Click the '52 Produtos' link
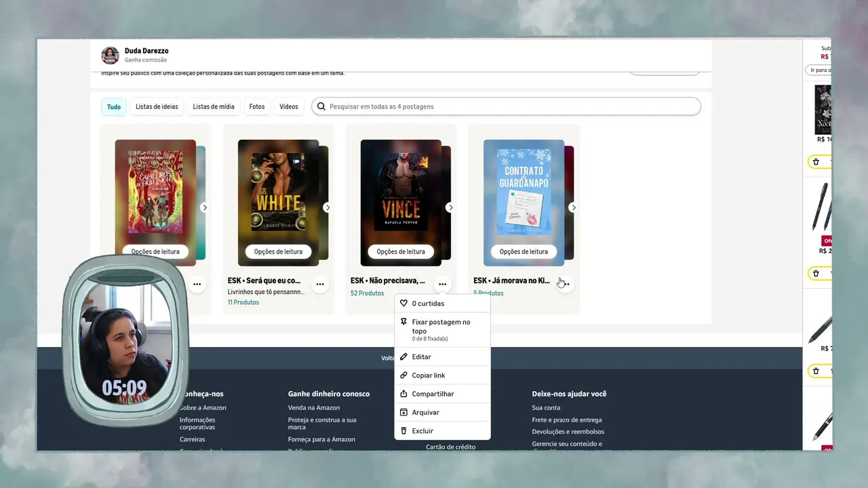The height and width of the screenshot is (488, 868). pyautogui.click(x=368, y=293)
